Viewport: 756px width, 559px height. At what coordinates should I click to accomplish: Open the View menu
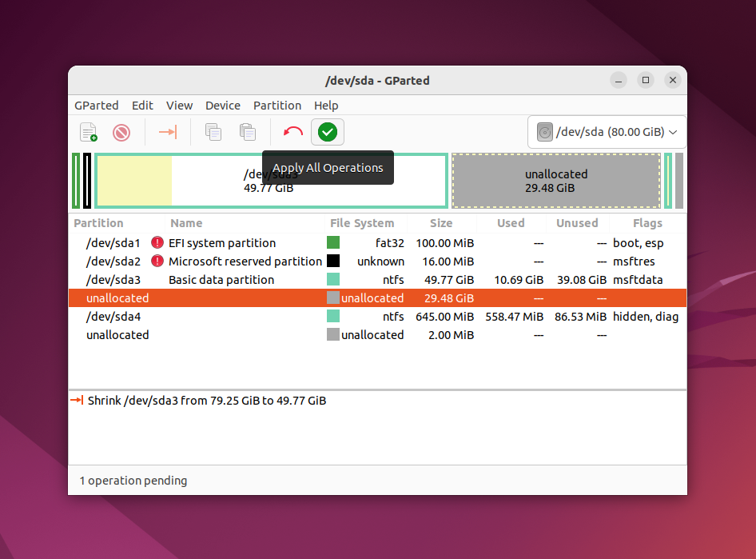click(179, 106)
